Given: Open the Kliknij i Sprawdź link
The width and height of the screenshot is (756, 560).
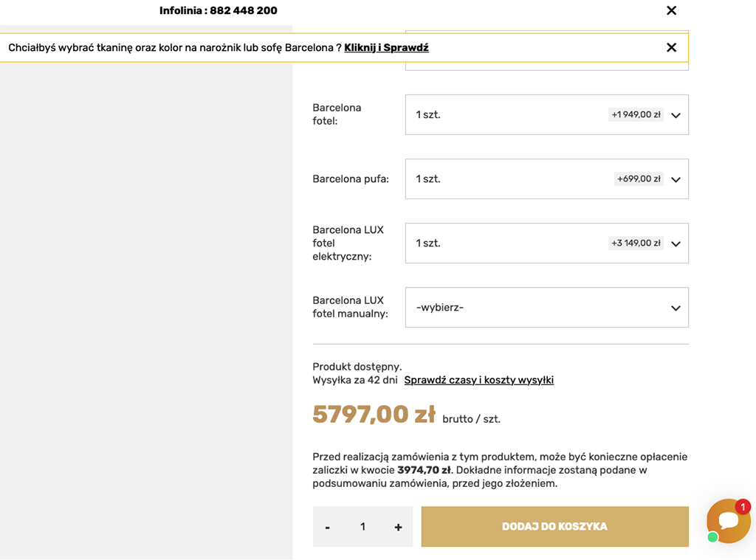Looking at the screenshot, I should (x=386, y=47).
